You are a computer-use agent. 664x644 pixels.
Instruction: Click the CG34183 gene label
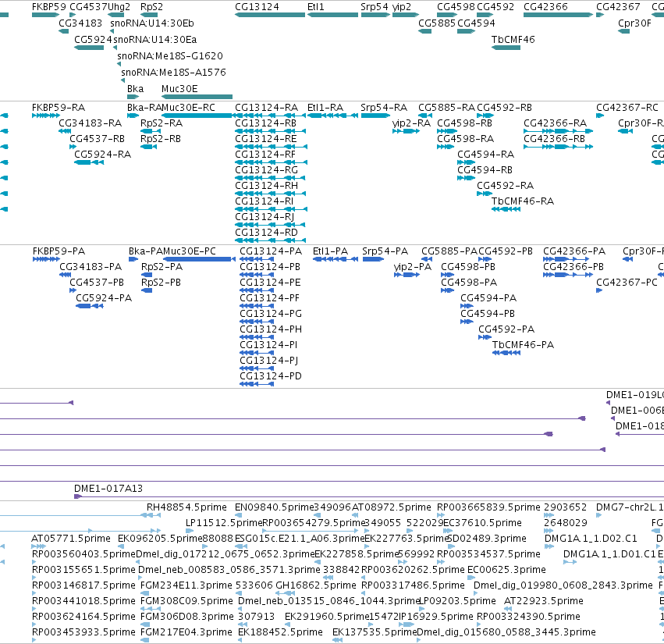80,23
